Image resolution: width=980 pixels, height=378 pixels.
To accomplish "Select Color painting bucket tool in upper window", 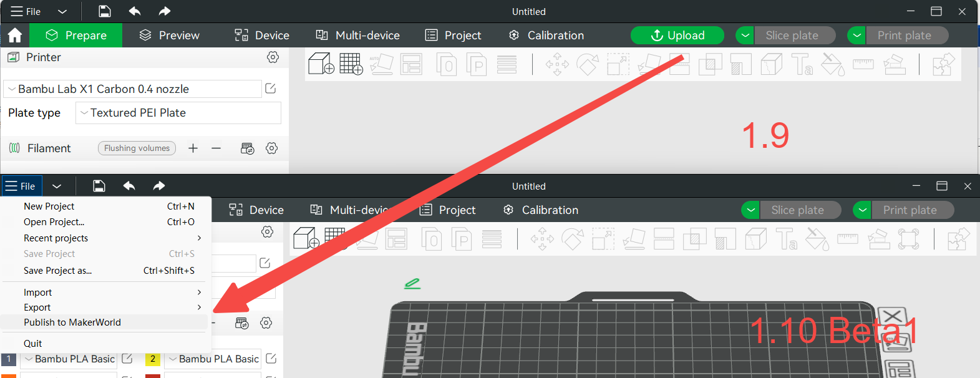I will click(x=833, y=64).
